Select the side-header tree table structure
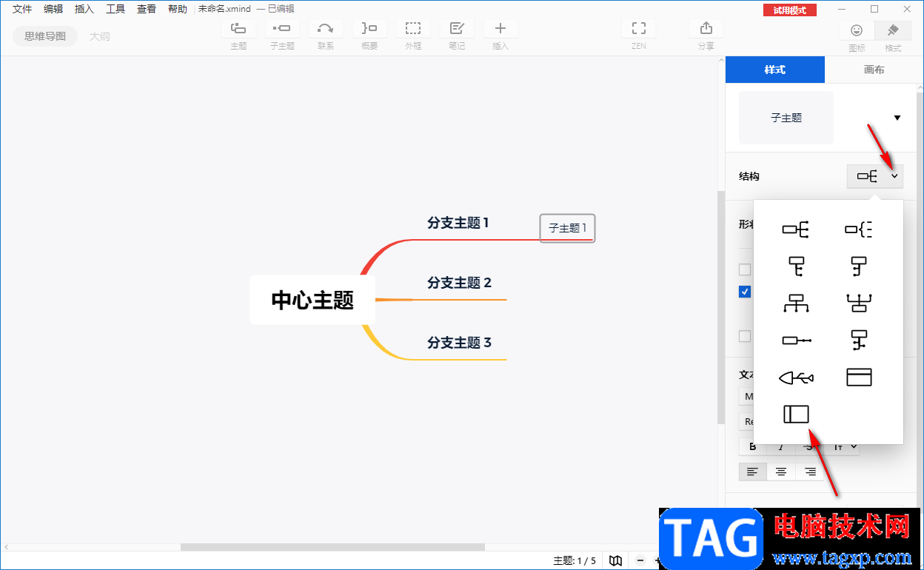The image size is (924, 570). 796,415
